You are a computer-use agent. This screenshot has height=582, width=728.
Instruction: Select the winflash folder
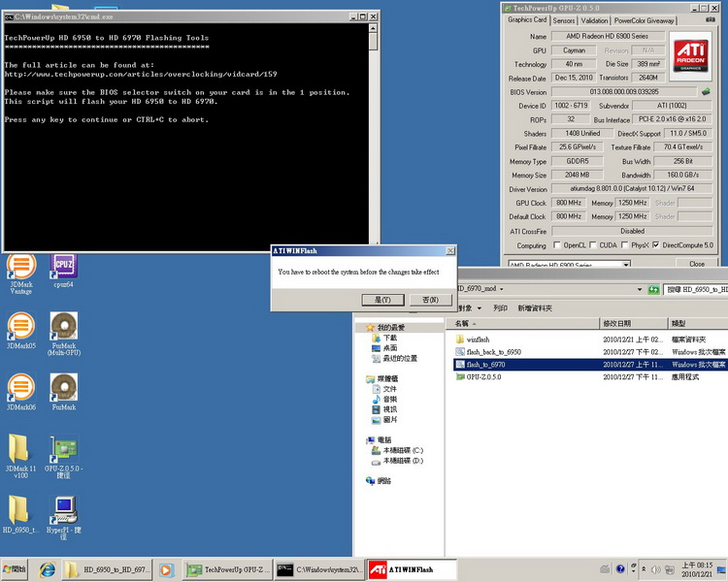478,339
